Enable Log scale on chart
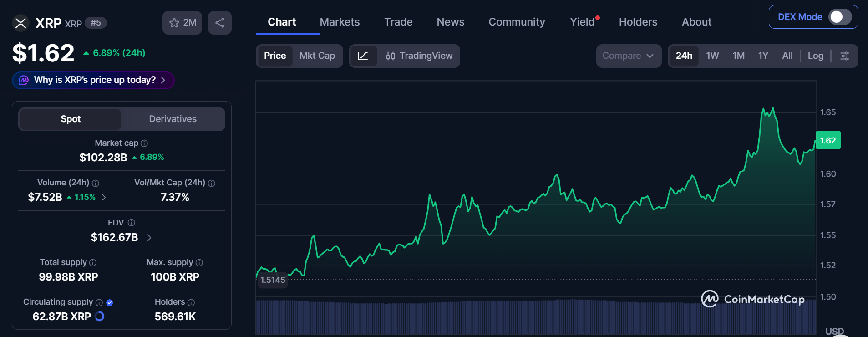 coord(816,56)
